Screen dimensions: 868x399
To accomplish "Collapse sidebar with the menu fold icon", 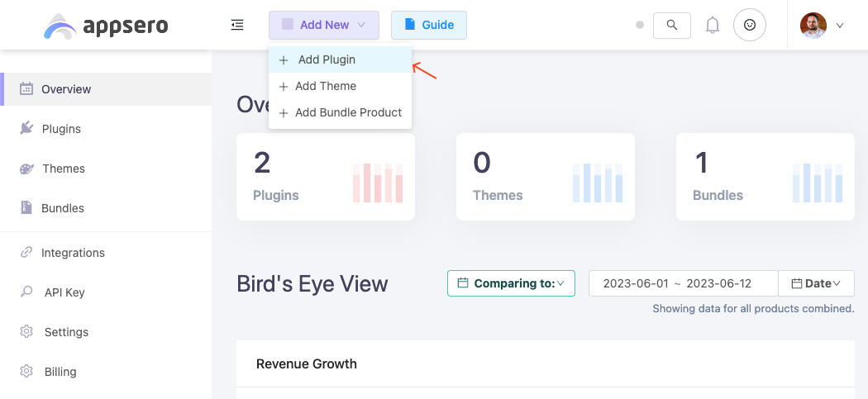I will click(x=237, y=25).
